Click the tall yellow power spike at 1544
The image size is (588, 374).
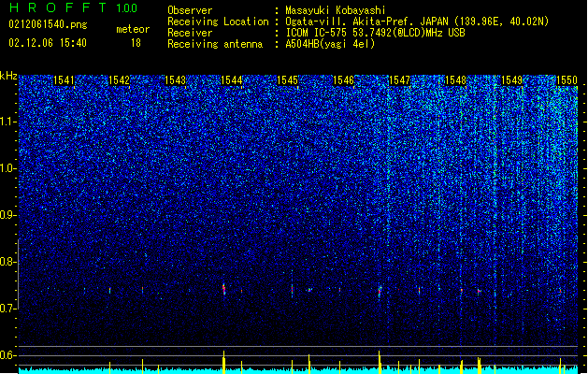coord(223,362)
